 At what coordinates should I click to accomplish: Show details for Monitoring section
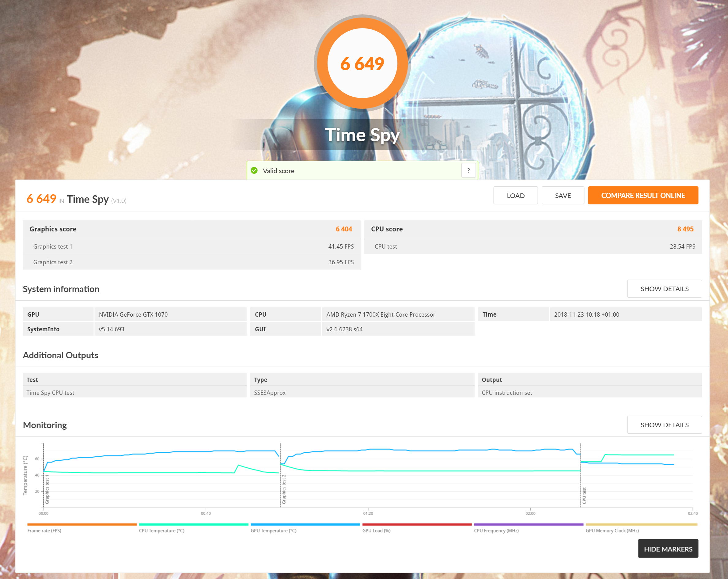click(x=664, y=425)
